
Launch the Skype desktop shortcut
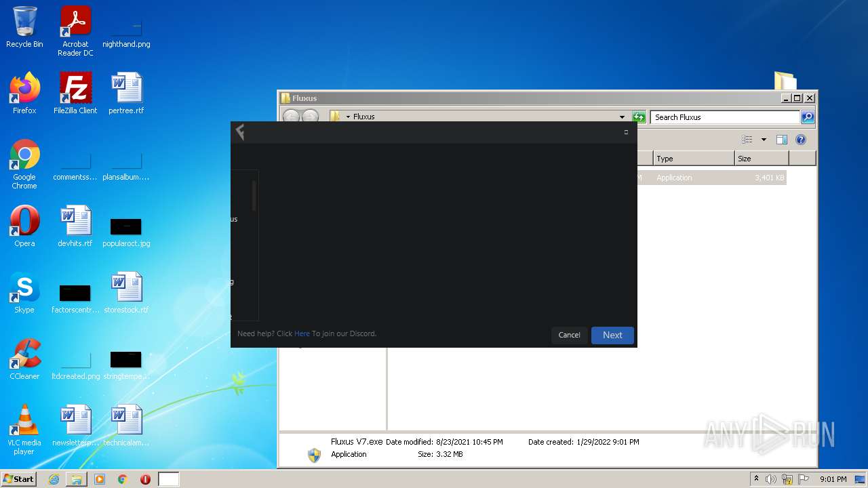point(24,293)
